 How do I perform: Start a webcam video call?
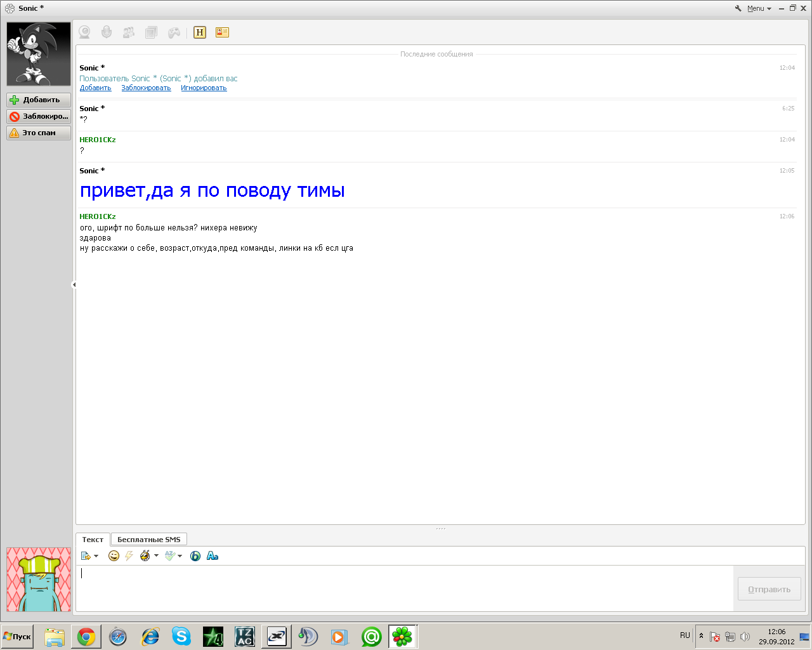pos(84,32)
